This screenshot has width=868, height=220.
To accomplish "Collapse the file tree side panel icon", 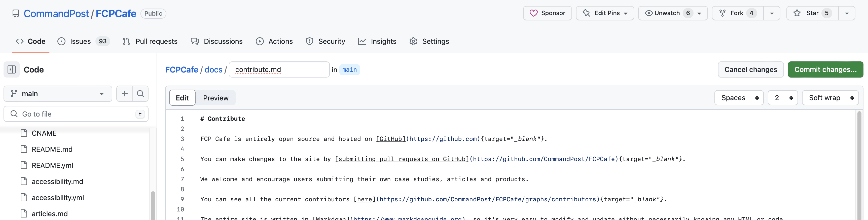I will pos(12,70).
